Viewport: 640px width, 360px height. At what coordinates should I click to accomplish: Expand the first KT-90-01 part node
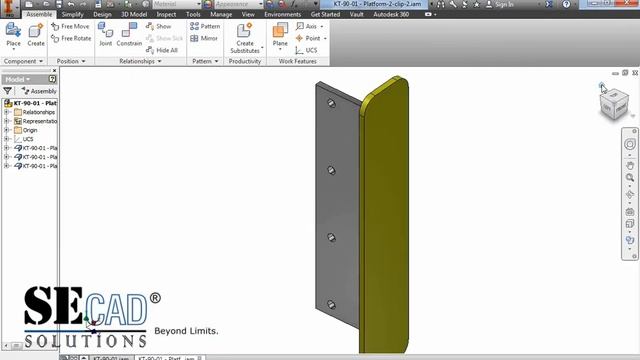(6, 148)
